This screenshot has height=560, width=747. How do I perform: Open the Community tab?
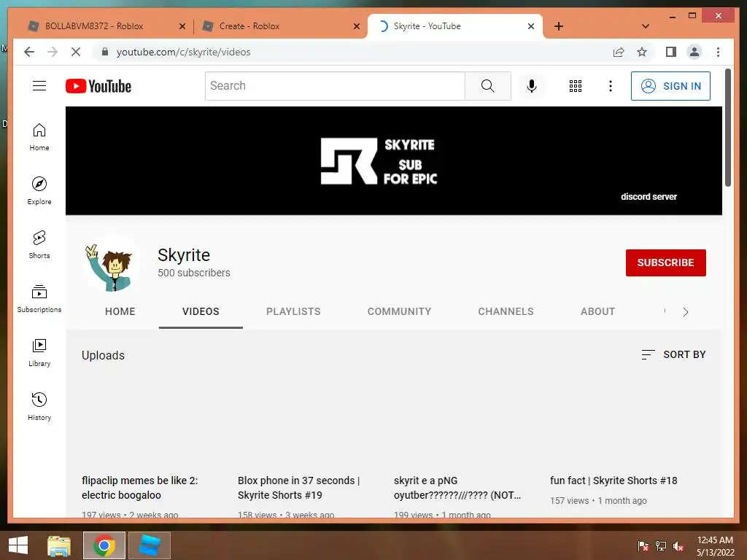(399, 311)
